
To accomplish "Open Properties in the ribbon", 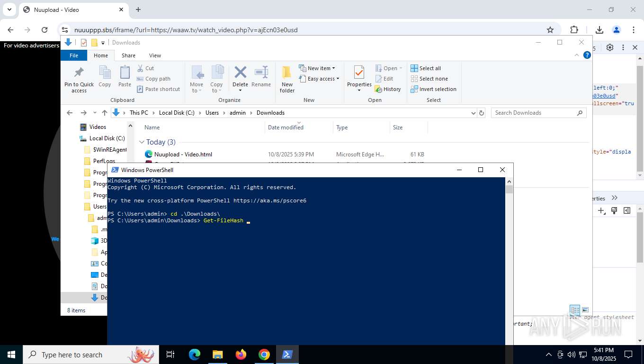I will [359, 79].
